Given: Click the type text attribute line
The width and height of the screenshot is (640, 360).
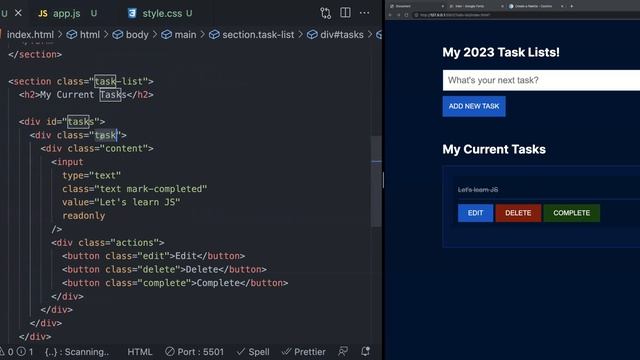Looking at the screenshot, I should [91, 176].
